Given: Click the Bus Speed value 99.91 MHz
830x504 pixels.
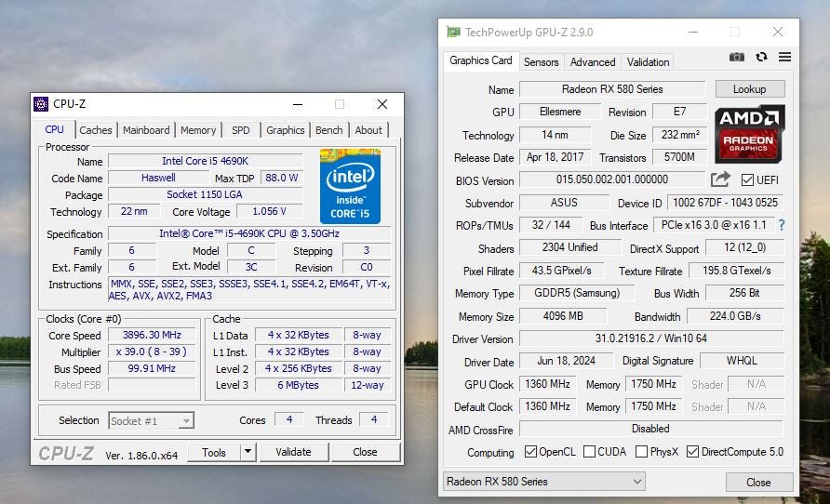Looking at the screenshot, I should 152,368.
